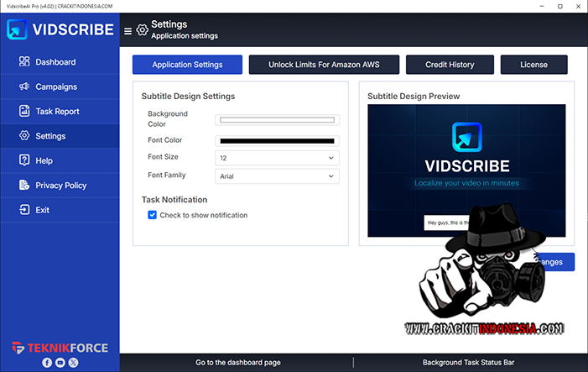Click the Vidscribe logo icon in sidebar
This screenshot has height=372, width=588.
coord(17,29)
